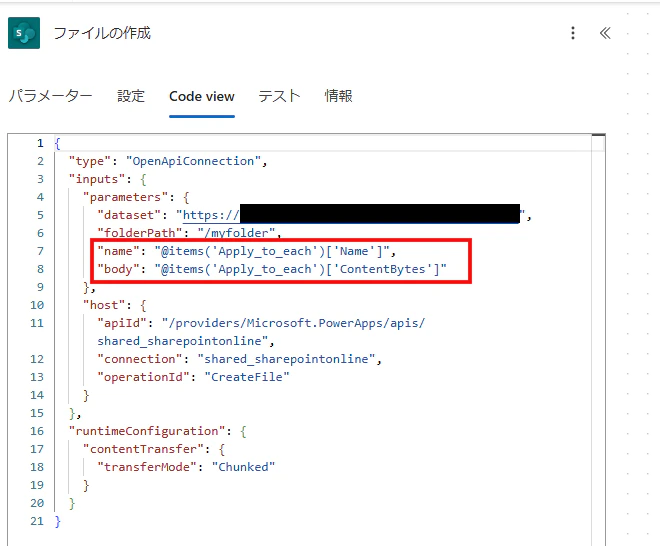
Task: Open the 情報 tab
Action: (338, 96)
